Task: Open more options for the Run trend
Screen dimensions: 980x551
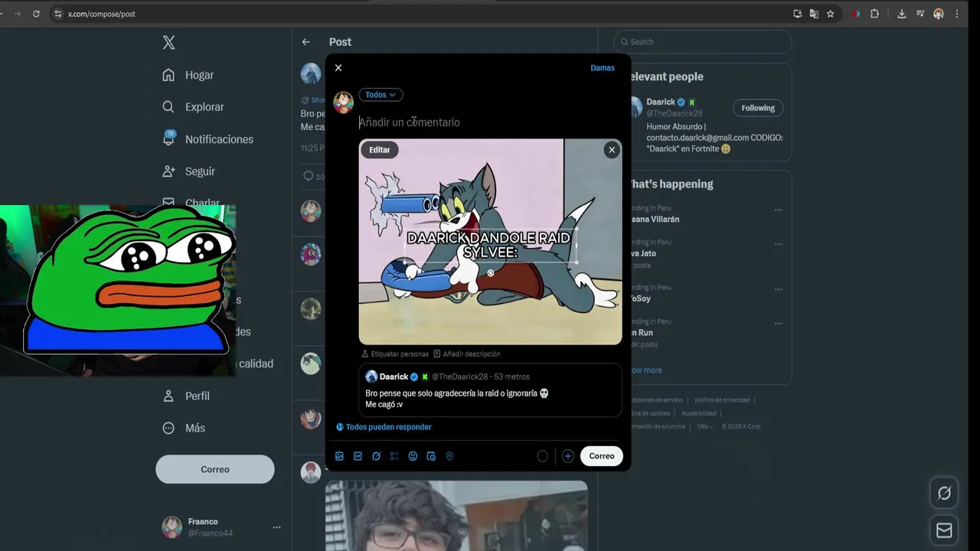Action: coord(778,323)
